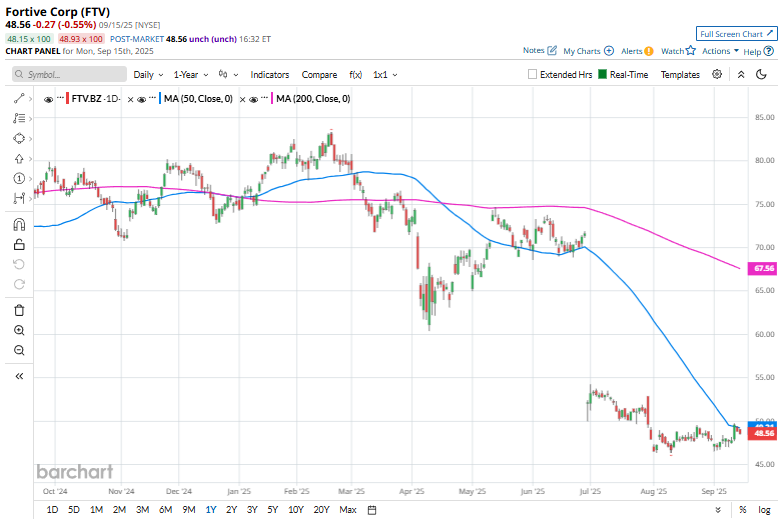Open FTV.BZ series options ellipsis
This screenshot has width=781, height=530.
pos(60,98)
